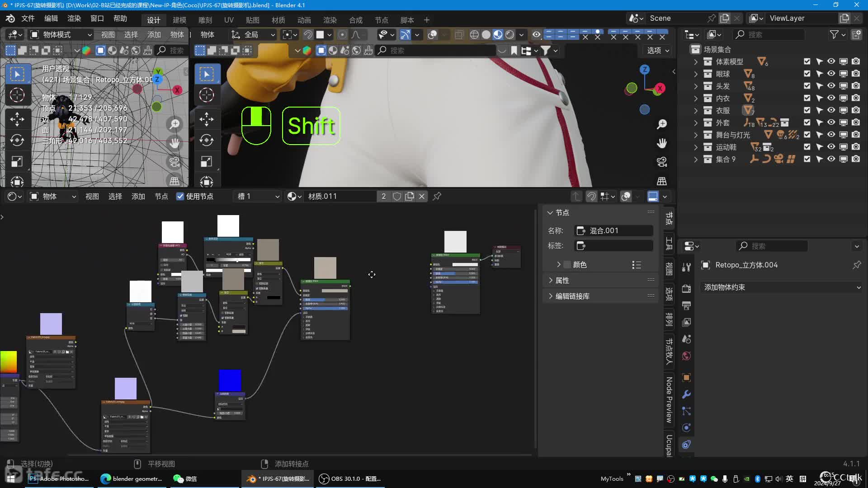Open the 物体模式 mode dropdown
Viewport: 868px width, 488px height.
[x=61, y=35]
